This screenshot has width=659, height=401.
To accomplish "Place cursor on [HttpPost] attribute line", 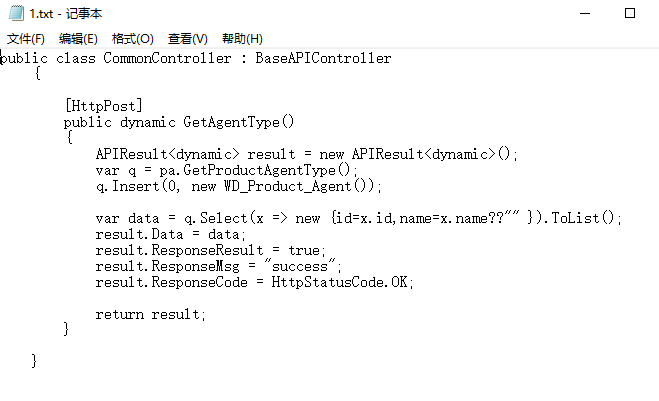I will click(x=104, y=106).
